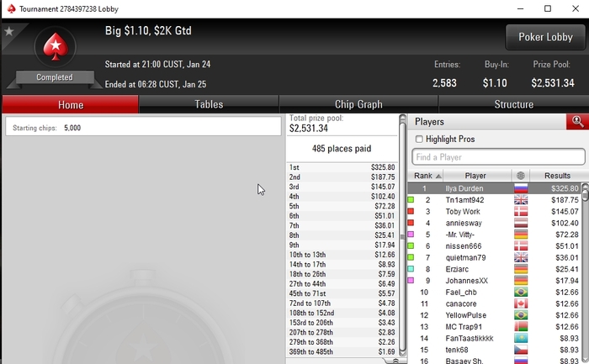The width and height of the screenshot is (589, 364).
Task: Click green color label beside Tn1amt942
Action: click(x=411, y=199)
